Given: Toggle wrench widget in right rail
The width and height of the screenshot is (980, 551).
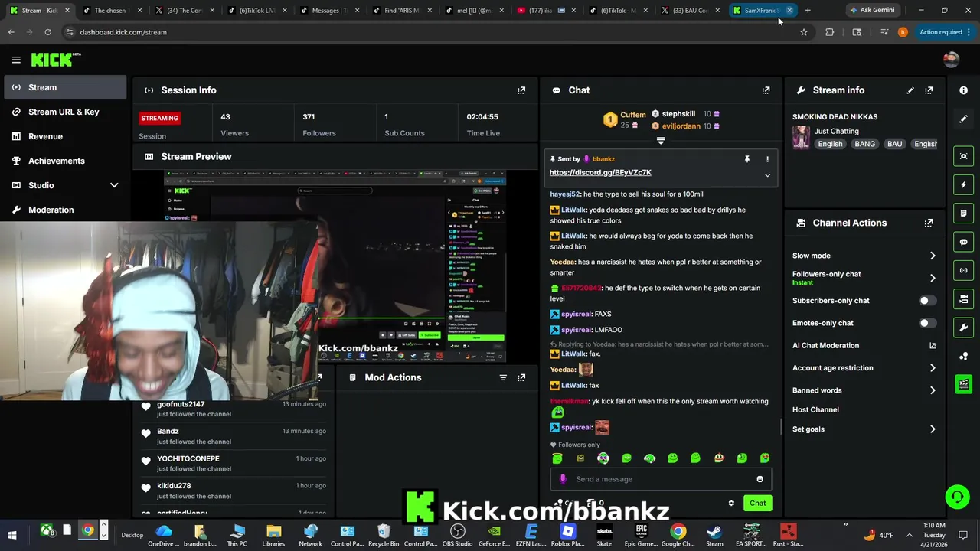Looking at the screenshot, I should [963, 328].
